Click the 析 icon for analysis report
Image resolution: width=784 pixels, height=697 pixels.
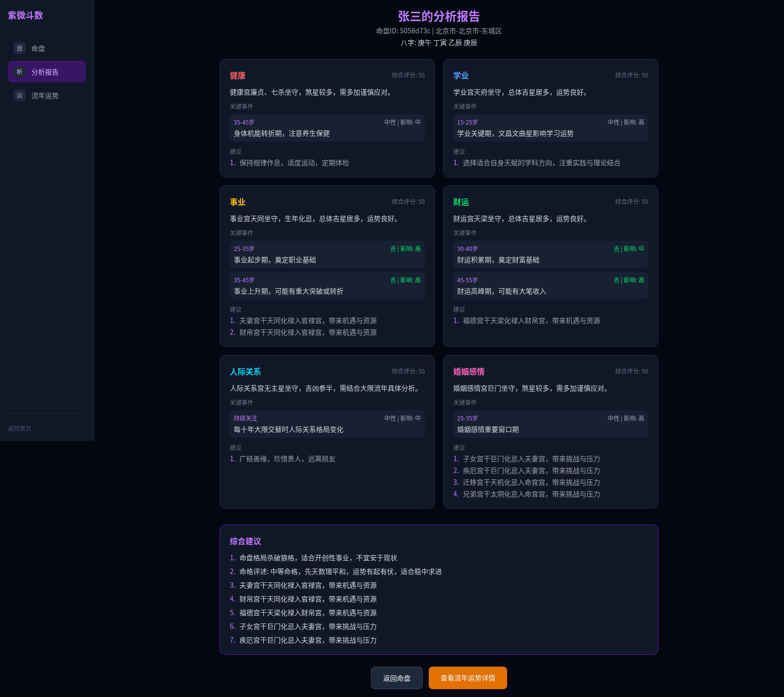click(x=20, y=72)
